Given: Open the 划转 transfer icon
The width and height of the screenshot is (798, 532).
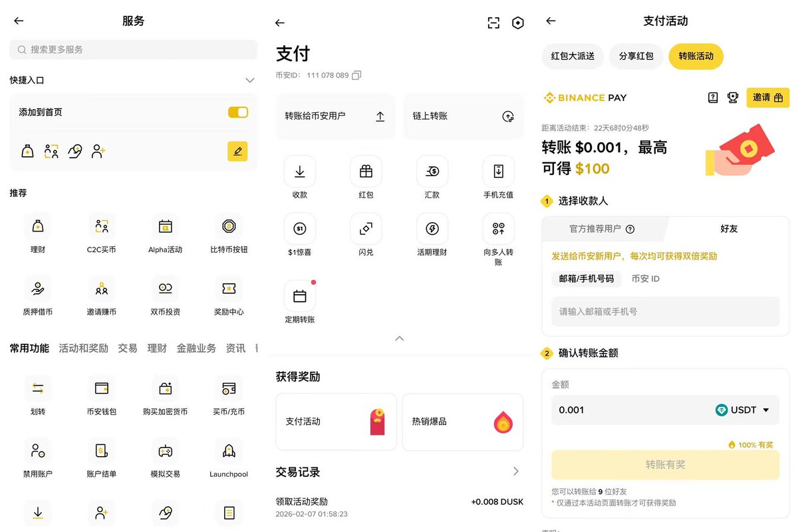Looking at the screenshot, I should click(38, 388).
